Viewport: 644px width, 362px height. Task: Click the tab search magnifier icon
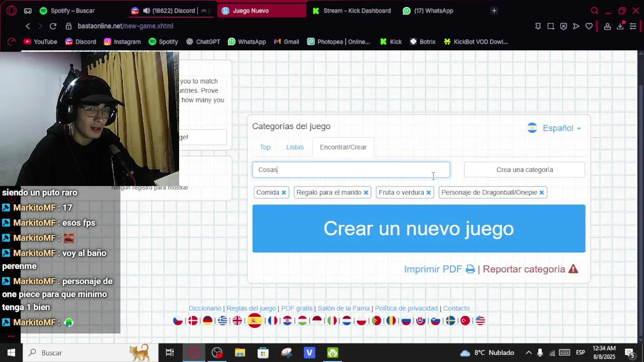click(595, 11)
